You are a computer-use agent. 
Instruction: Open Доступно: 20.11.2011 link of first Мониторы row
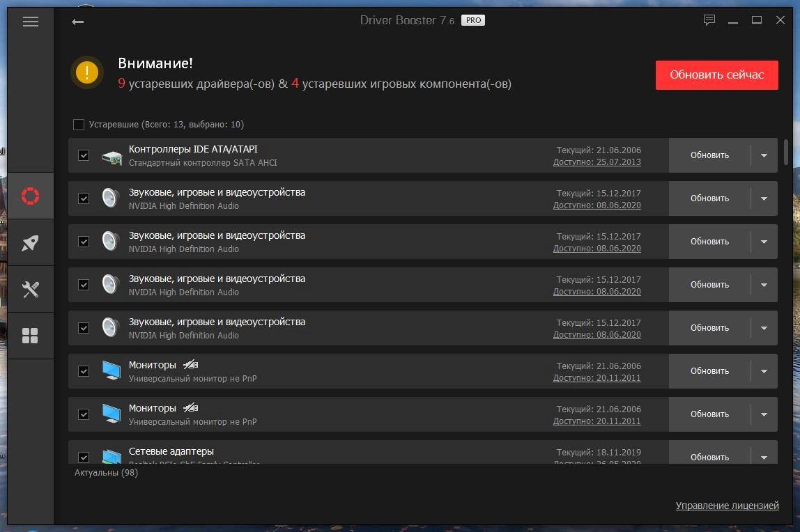tap(597, 378)
